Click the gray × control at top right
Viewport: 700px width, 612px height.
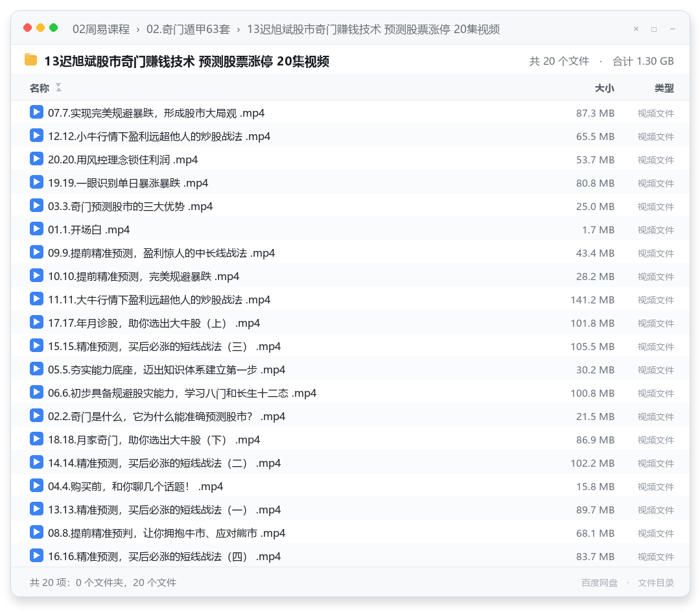[636, 29]
